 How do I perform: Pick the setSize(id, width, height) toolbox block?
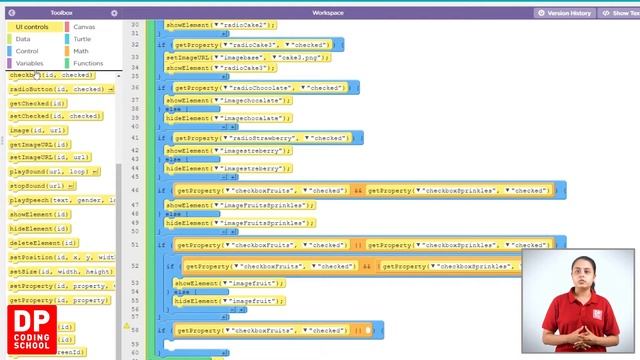62,272
